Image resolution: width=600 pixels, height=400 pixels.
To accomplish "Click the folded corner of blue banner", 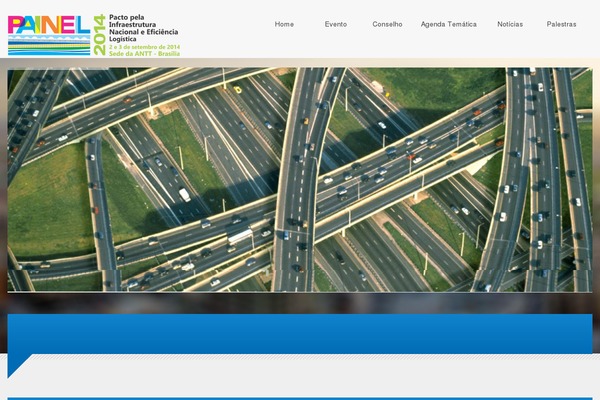I will [19, 365].
